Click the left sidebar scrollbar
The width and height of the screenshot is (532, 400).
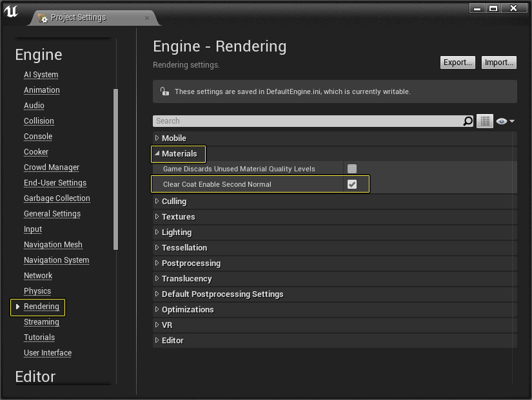click(x=116, y=169)
